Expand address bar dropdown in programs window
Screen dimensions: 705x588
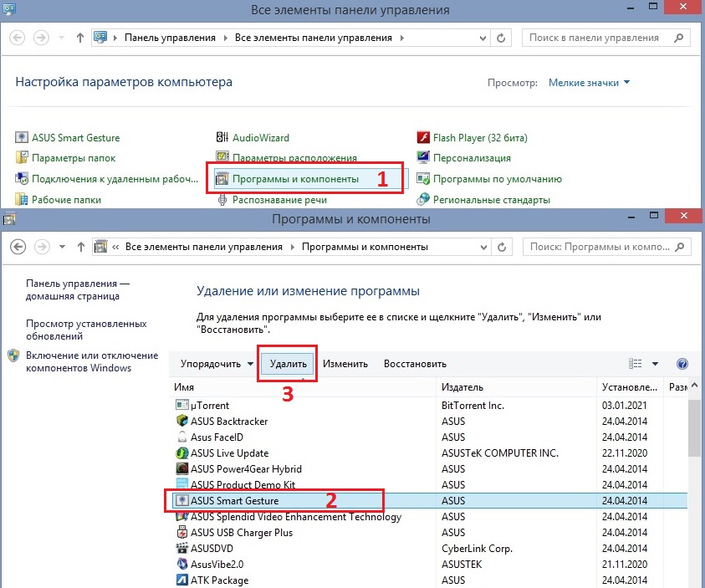point(483,248)
